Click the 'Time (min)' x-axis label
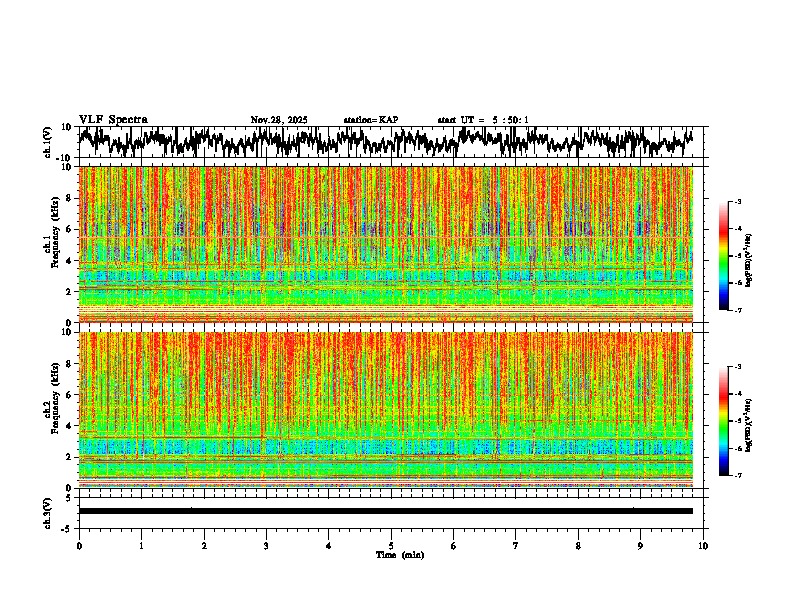 [400, 555]
